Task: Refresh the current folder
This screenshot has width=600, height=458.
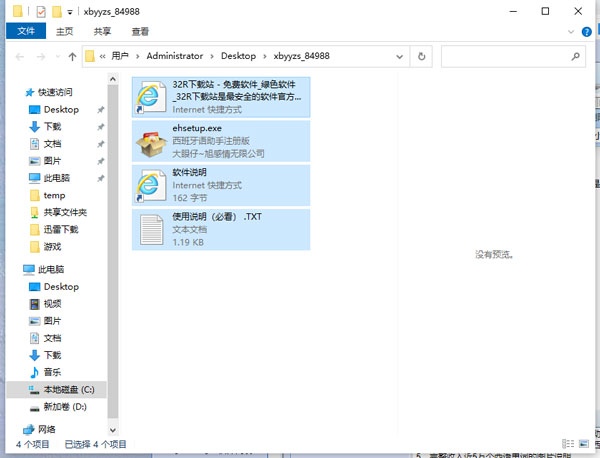Action: click(x=421, y=57)
